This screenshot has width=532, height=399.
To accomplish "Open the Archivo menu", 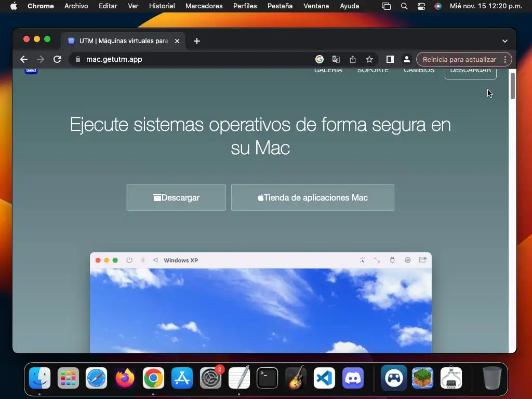I will [76, 6].
